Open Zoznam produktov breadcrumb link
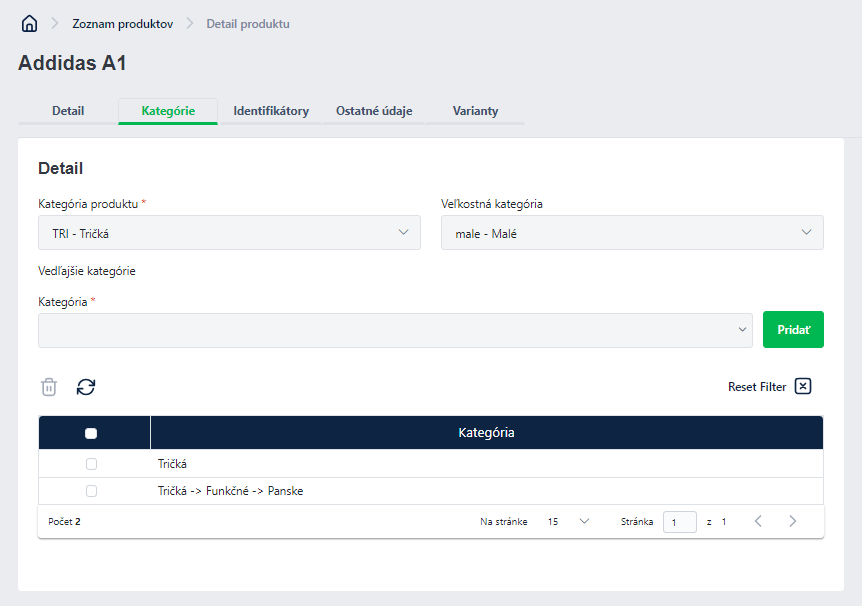 [123, 24]
